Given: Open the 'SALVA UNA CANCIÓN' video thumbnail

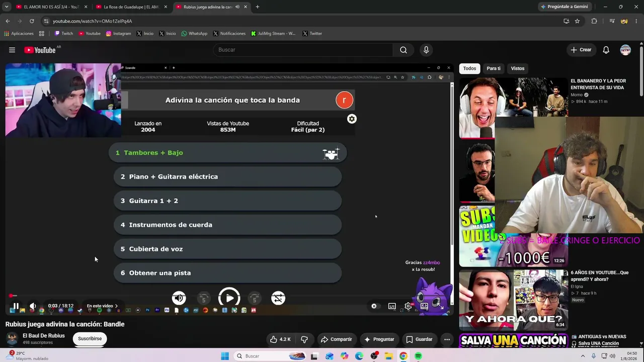Looking at the screenshot, I should coord(513,340).
